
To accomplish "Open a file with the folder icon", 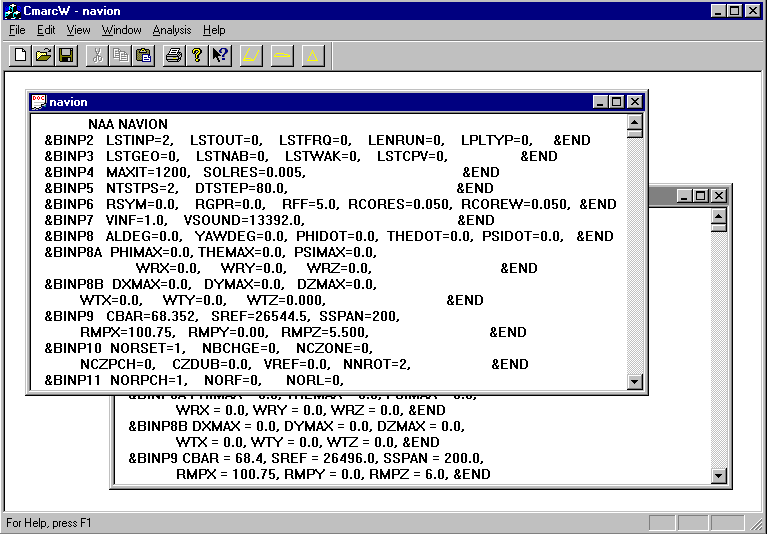I will coord(43,55).
